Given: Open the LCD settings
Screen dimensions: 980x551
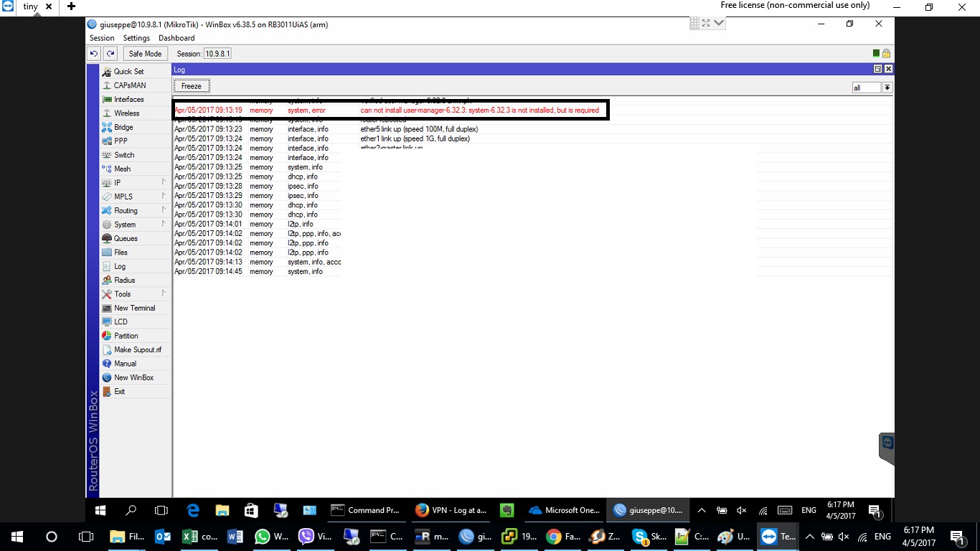Looking at the screenshot, I should tap(121, 321).
